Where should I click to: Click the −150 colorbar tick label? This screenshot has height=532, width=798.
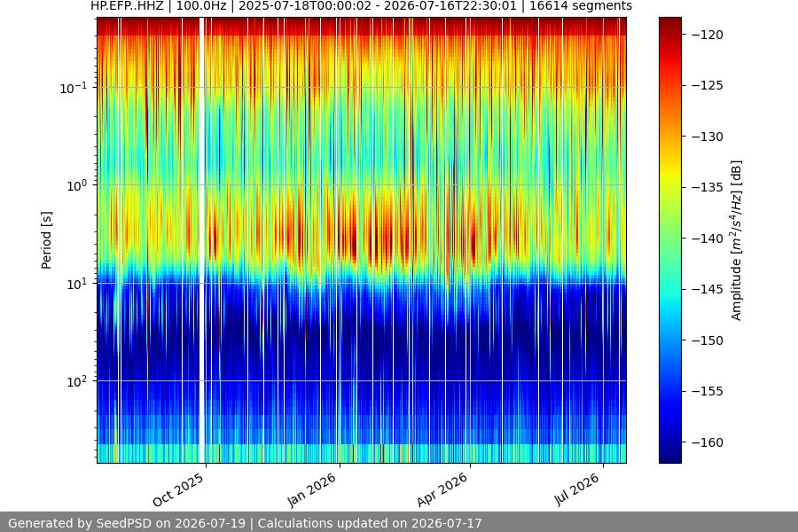point(708,340)
